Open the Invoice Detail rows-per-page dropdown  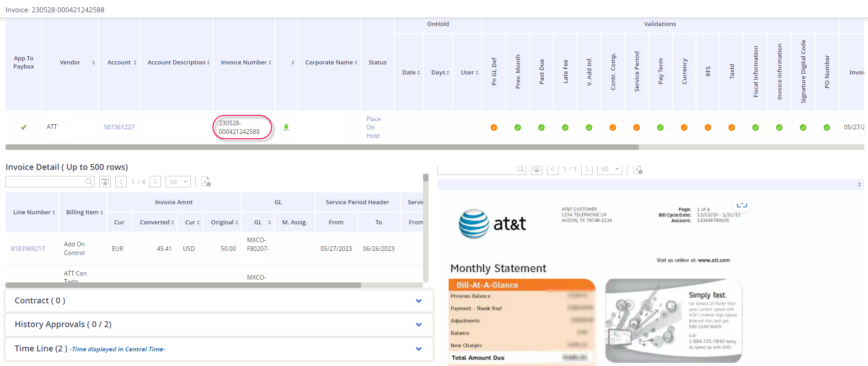[x=178, y=182]
